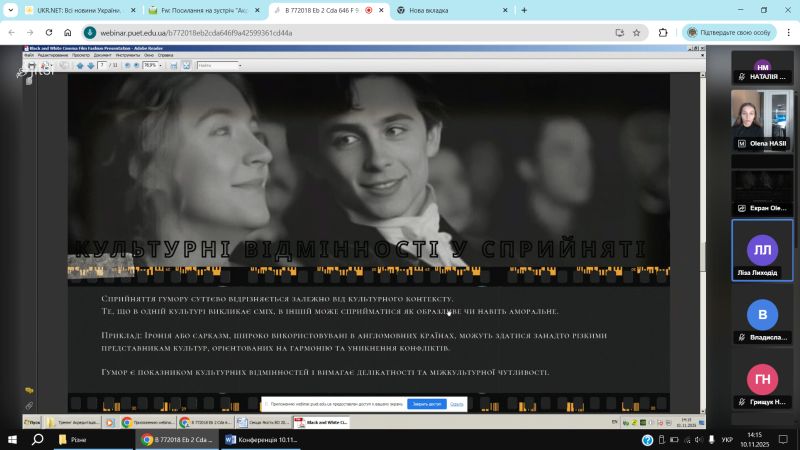Click the UKR language indicator in taskbar
The image size is (800, 450).
(x=727, y=439)
